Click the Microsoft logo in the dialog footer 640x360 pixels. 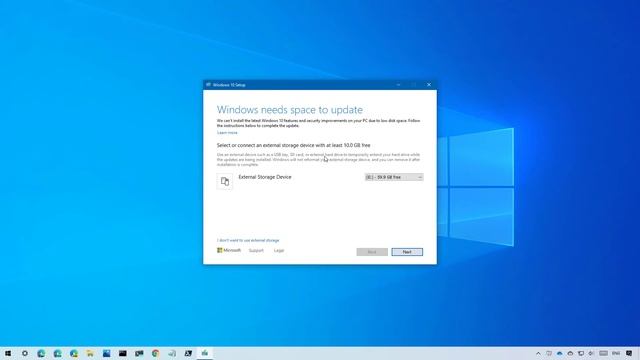(229, 250)
